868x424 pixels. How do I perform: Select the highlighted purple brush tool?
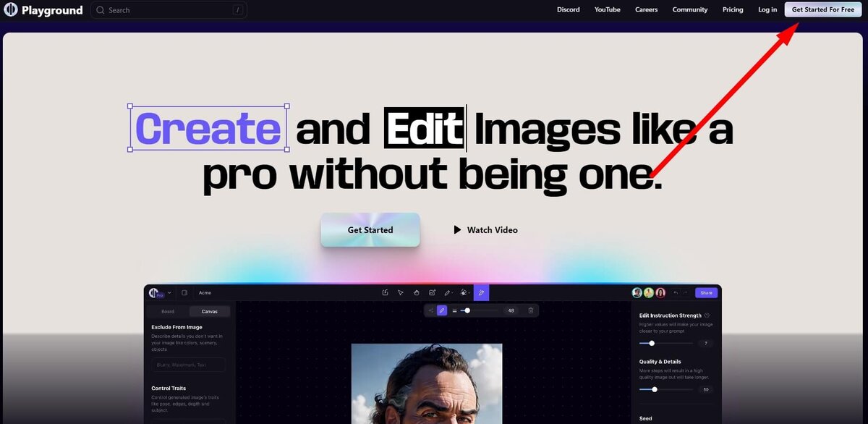click(482, 292)
